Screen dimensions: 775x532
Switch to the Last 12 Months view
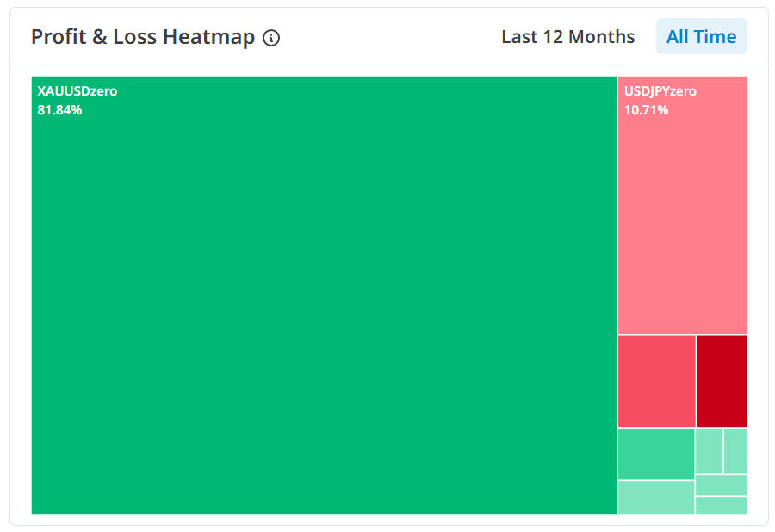coord(567,37)
